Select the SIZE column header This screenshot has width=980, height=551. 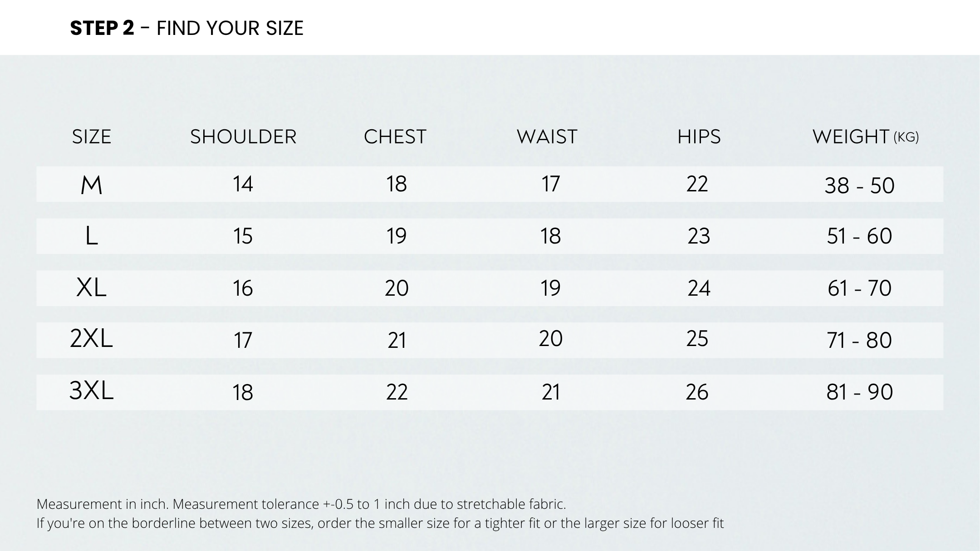[x=92, y=137]
